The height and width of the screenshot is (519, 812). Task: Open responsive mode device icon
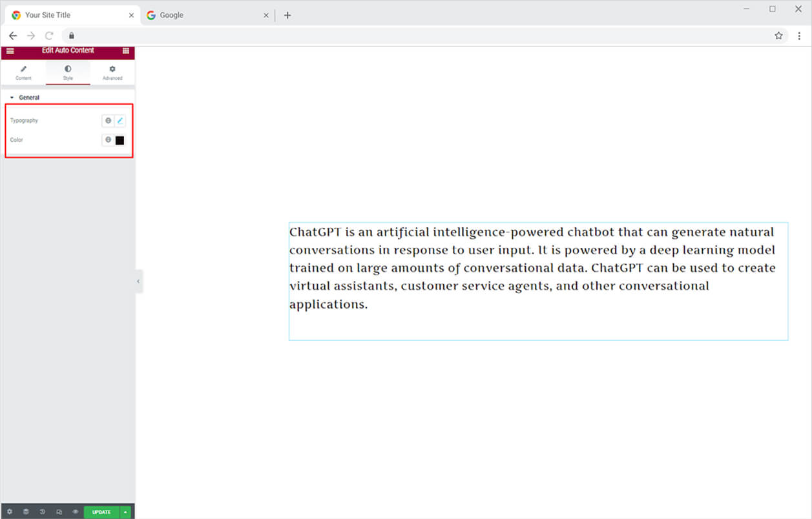pyautogui.click(x=59, y=512)
